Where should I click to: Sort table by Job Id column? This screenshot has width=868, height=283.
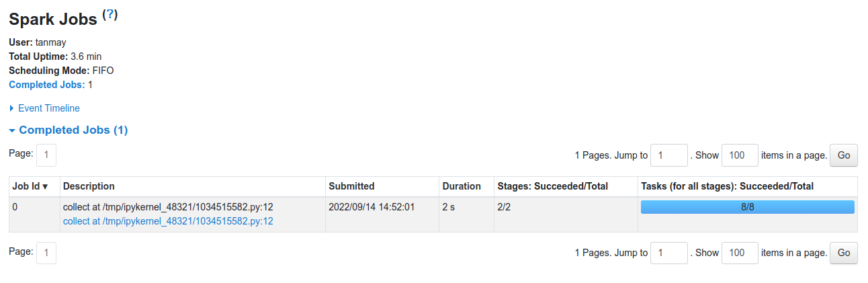click(30, 186)
